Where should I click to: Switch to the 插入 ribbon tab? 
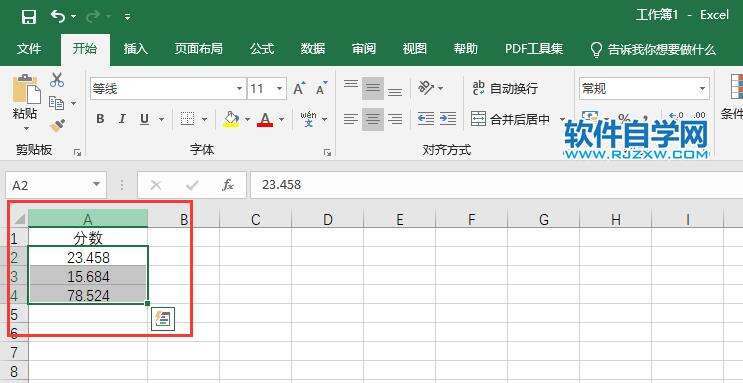(x=136, y=49)
